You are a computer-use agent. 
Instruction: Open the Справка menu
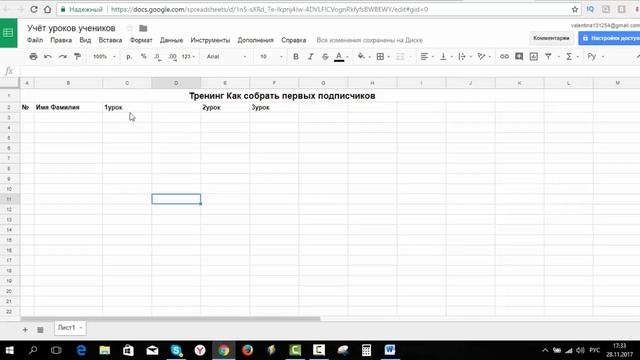click(293, 40)
